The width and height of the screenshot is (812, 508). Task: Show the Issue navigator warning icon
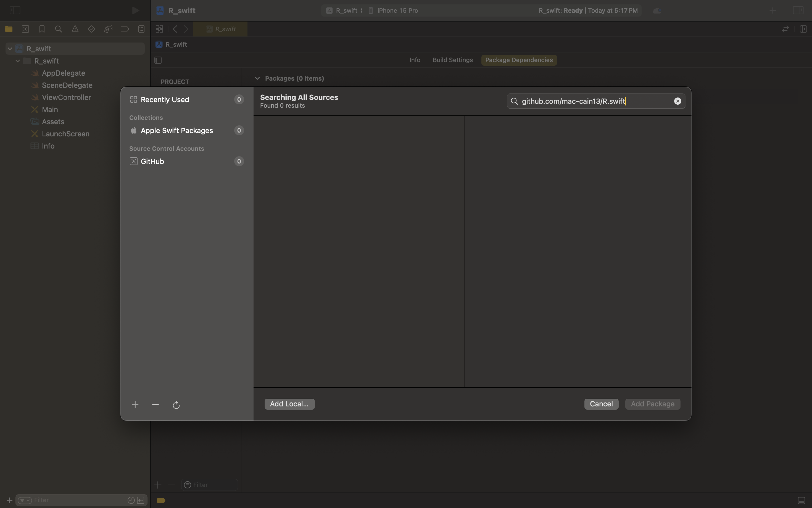(x=75, y=29)
